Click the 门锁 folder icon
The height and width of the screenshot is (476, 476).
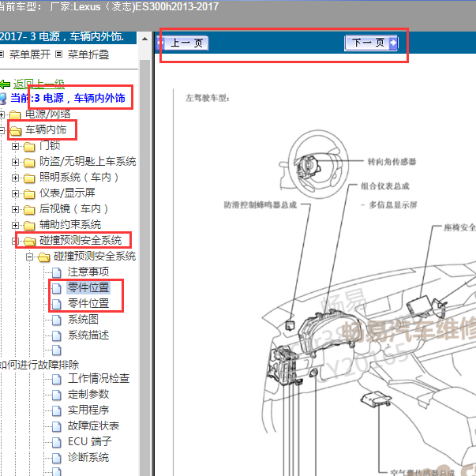pyautogui.click(x=29, y=146)
